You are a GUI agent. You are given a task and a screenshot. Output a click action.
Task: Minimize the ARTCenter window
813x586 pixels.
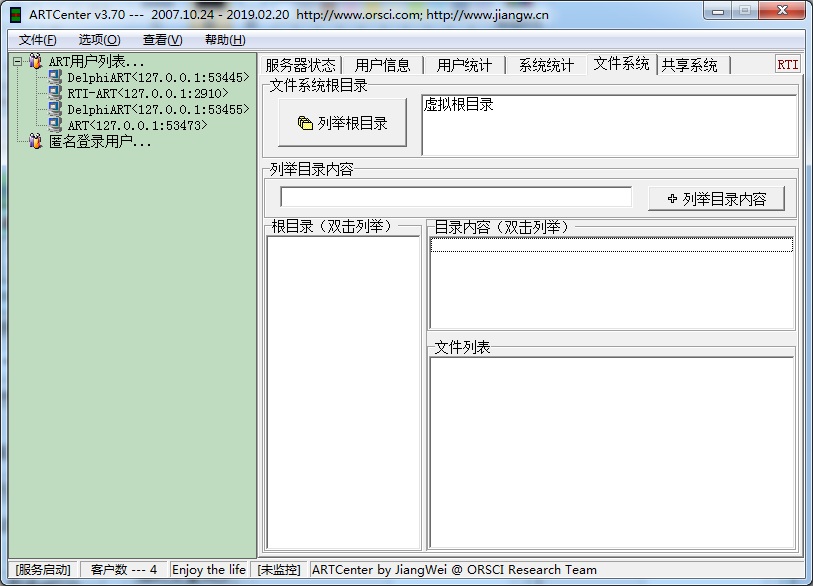[x=718, y=11]
